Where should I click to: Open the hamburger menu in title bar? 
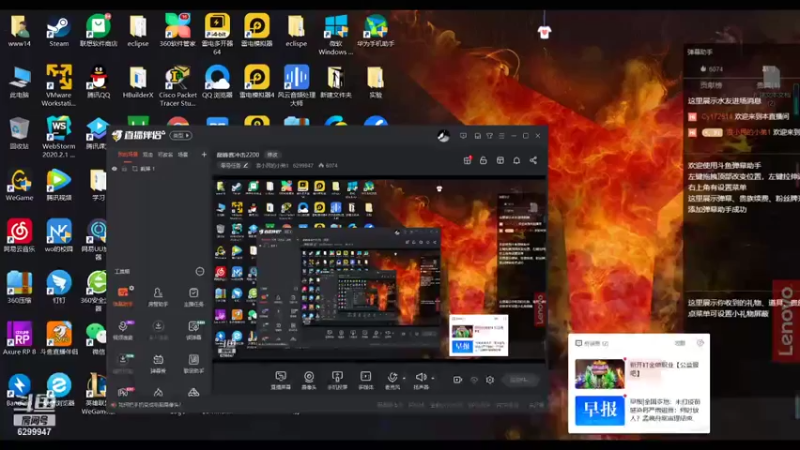coord(502,136)
